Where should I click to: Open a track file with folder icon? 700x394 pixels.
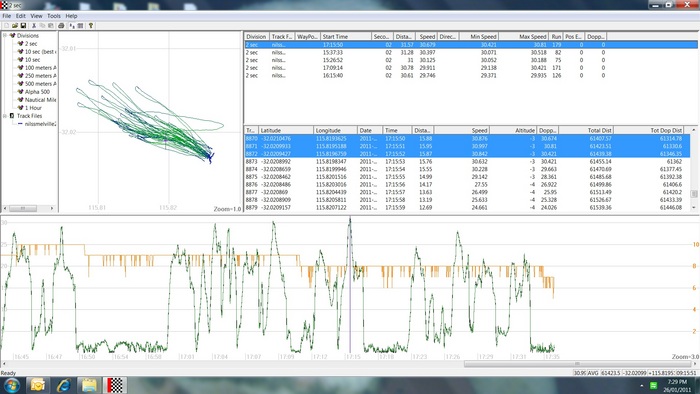(x=15, y=25)
